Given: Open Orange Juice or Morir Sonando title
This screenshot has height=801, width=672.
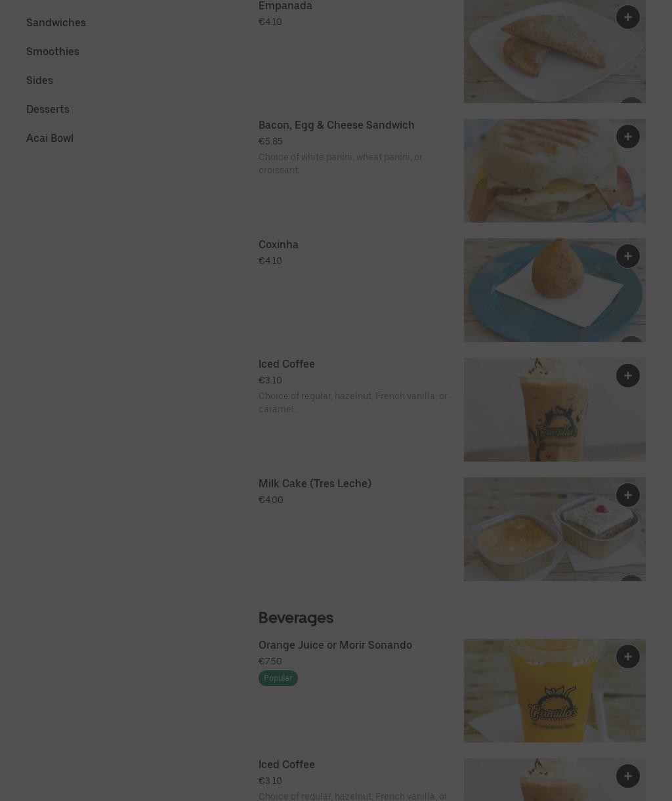Looking at the screenshot, I should 335,645.
